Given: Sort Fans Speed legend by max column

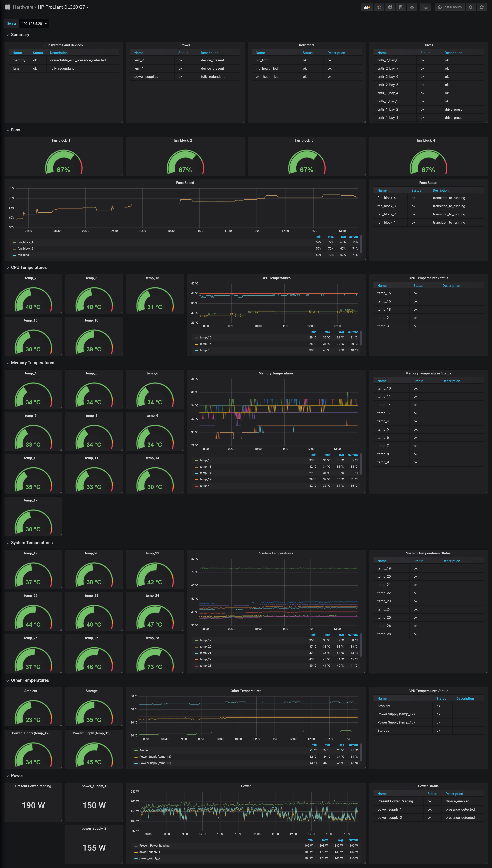Looking at the screenshot, I should click(331, 237).
